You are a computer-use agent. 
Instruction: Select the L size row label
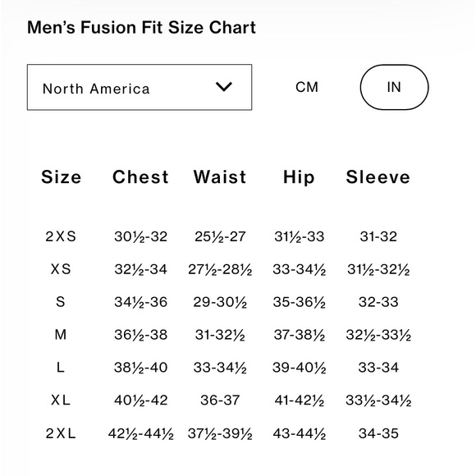tap(61, 368)
